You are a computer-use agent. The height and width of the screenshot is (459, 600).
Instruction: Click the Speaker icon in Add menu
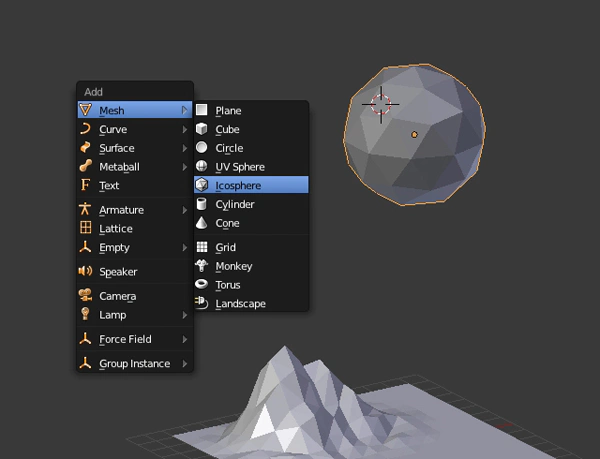pos(86,272)
